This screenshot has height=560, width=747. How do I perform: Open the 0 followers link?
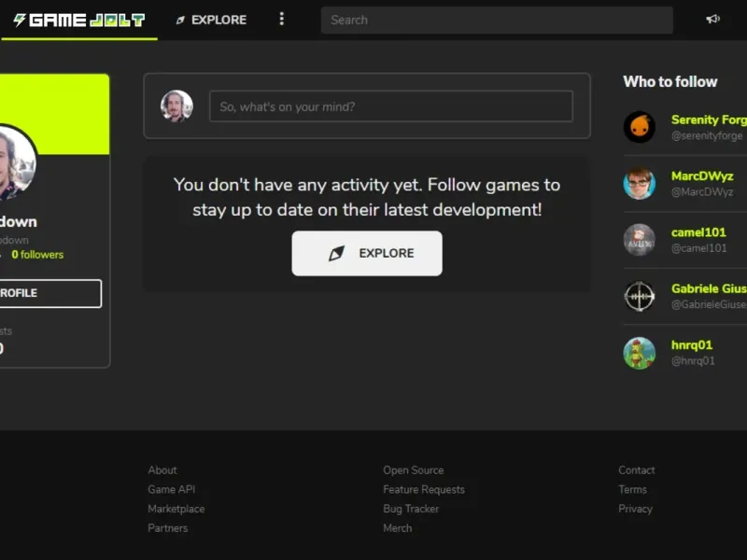tap(37, 255)
